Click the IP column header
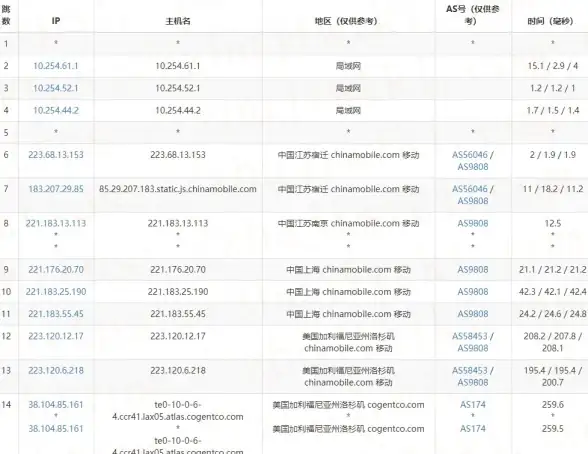 (x=56, y=21)
